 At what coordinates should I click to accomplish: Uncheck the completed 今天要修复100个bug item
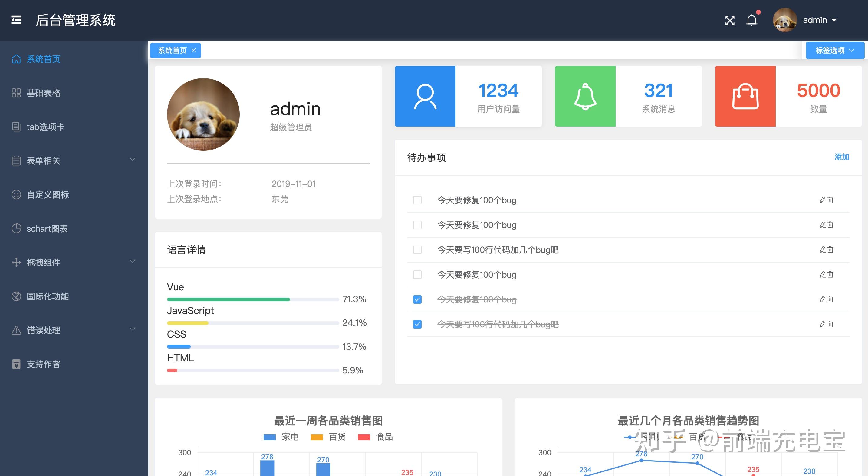pos(417,299)
